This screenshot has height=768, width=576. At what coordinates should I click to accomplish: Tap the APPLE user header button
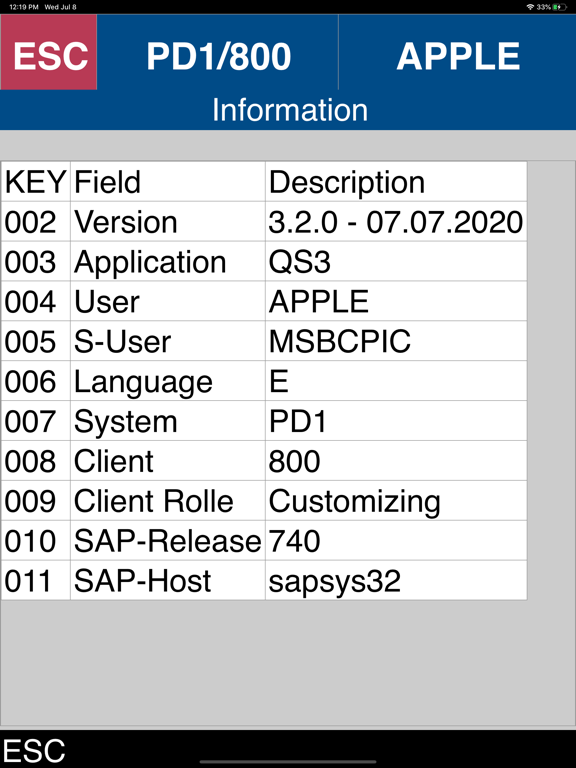457,52
